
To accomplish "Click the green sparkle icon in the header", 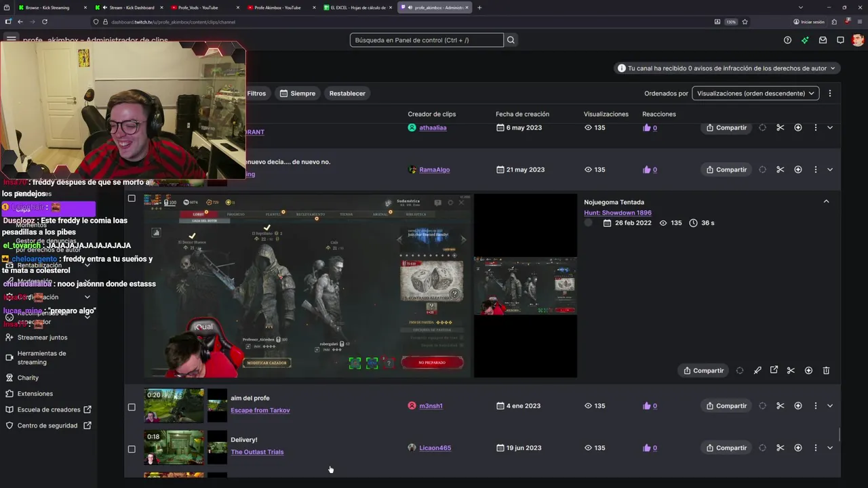I will [x=805, y=40].
